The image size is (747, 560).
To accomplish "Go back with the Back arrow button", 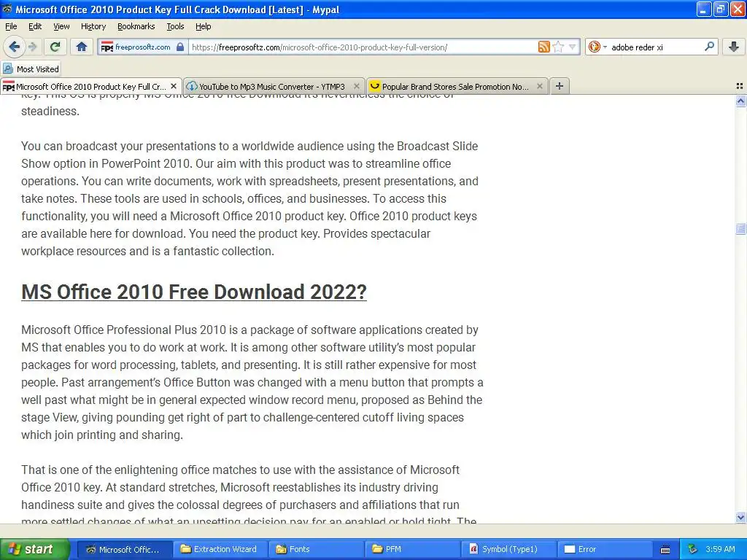I will point(15,47).
